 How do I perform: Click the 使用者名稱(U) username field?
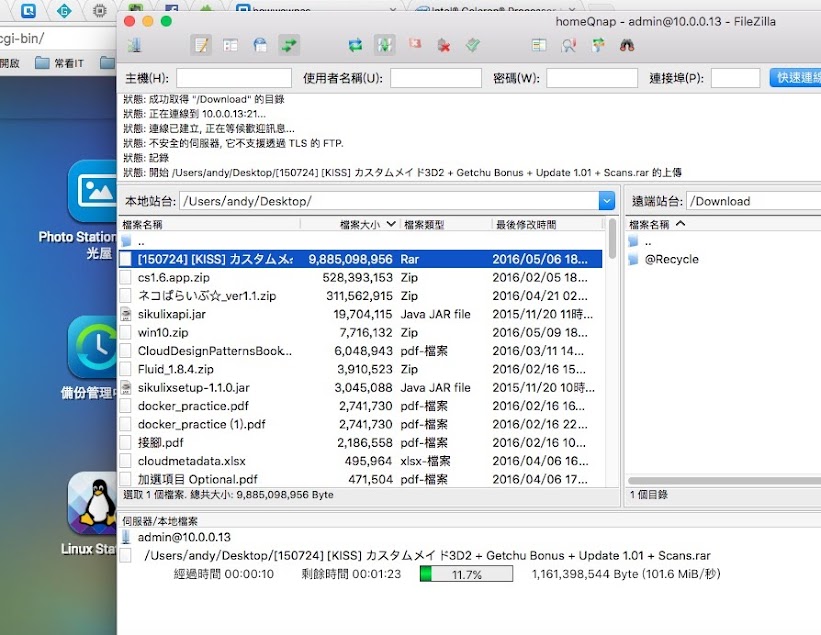pos(436,78)
